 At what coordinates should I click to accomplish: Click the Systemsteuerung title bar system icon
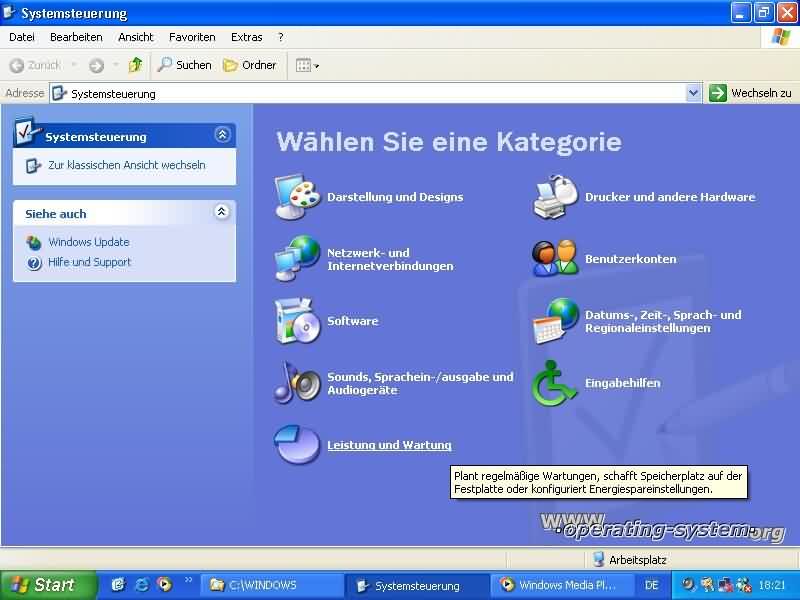pos(9,12)
